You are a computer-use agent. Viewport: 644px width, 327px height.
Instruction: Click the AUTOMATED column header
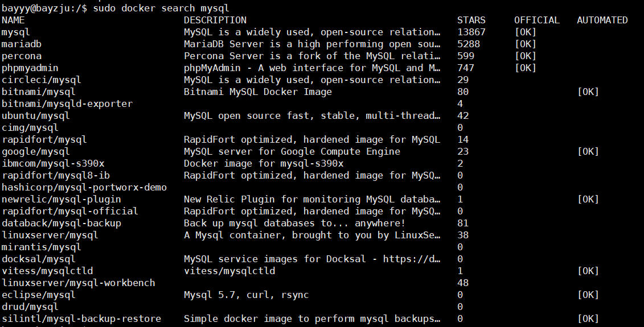tap(602, 20)
